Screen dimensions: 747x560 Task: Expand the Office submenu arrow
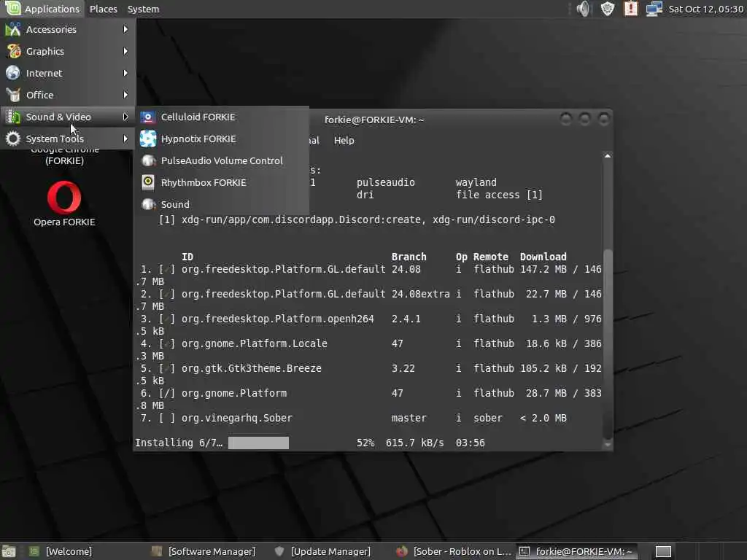(125, 95)
